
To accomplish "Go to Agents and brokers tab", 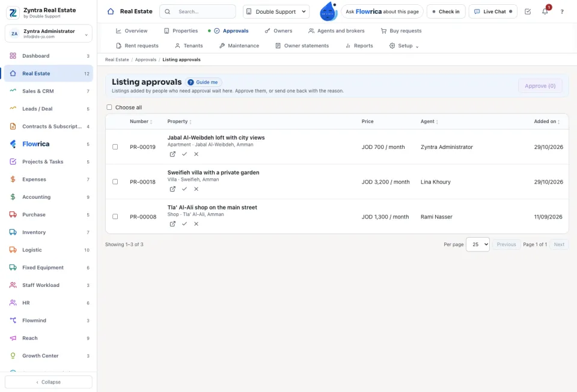I will pyautogui.click(x=337, y=31).
